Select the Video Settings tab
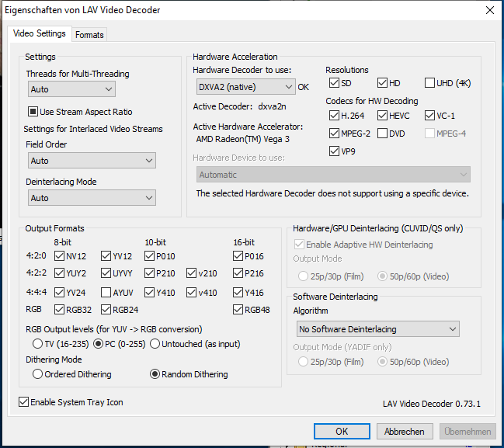The width and height of the screenshot is (504, 448). click(x=40, y=34)
